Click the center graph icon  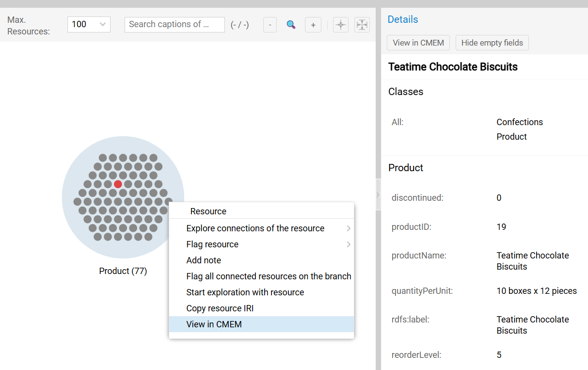point(340,24)
